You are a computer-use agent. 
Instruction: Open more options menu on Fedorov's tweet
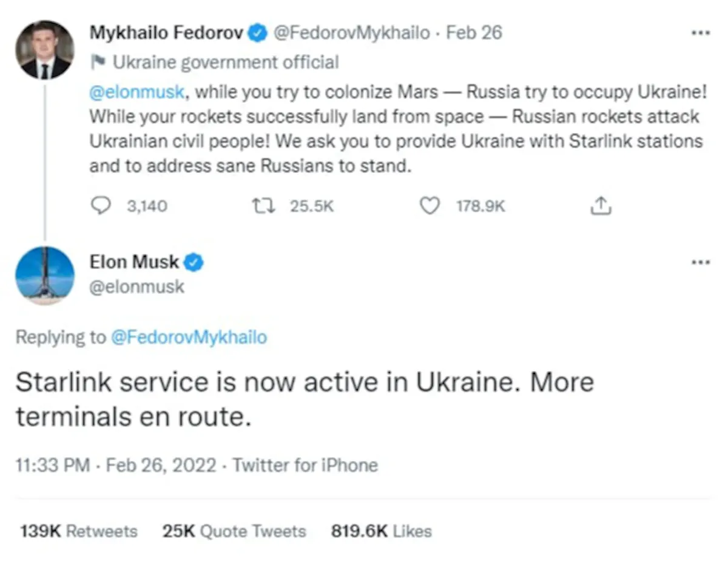coord(701,33)
